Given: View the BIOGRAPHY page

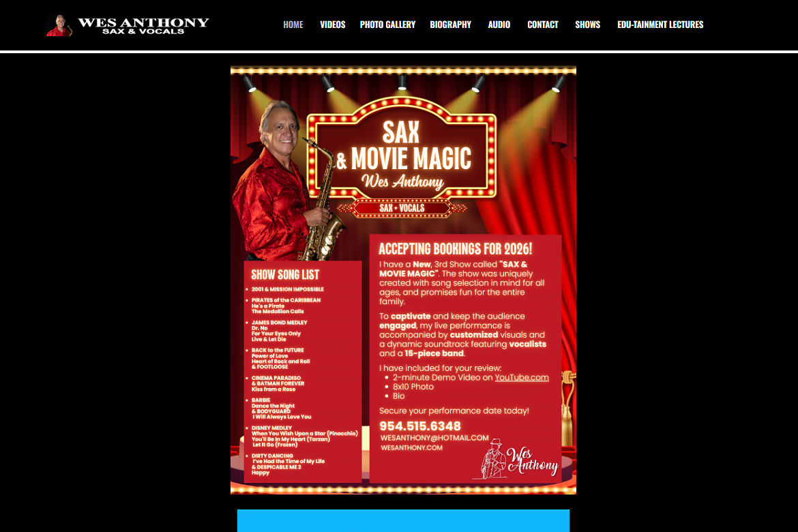Looking at the screenshot, I should point(450,24).
